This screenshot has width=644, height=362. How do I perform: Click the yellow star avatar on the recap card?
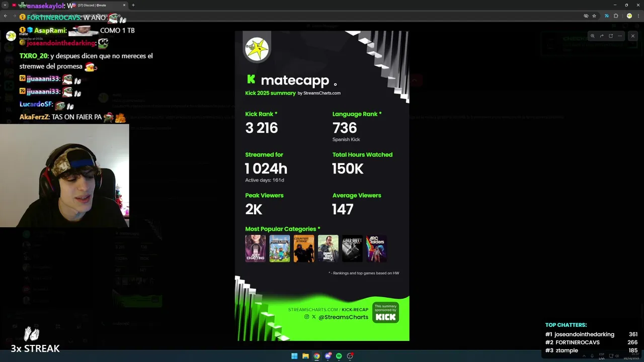(257, 50)
